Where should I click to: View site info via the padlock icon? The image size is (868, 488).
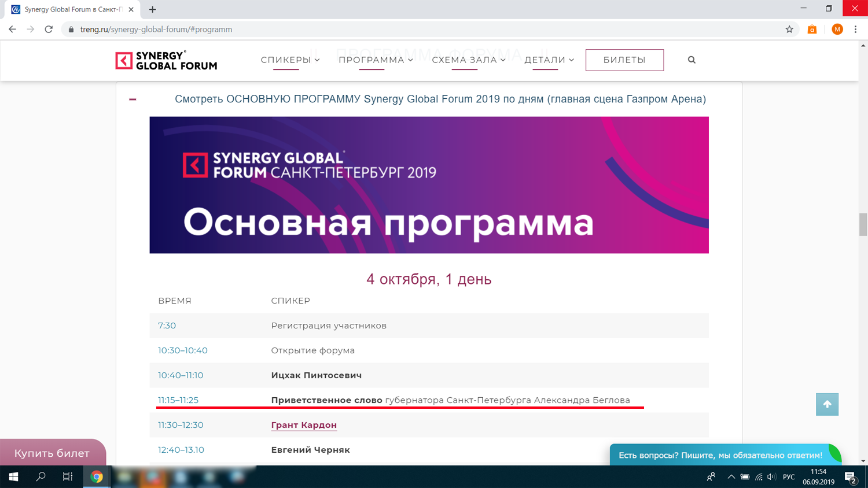pyautogui.click(x=71, y=29)
